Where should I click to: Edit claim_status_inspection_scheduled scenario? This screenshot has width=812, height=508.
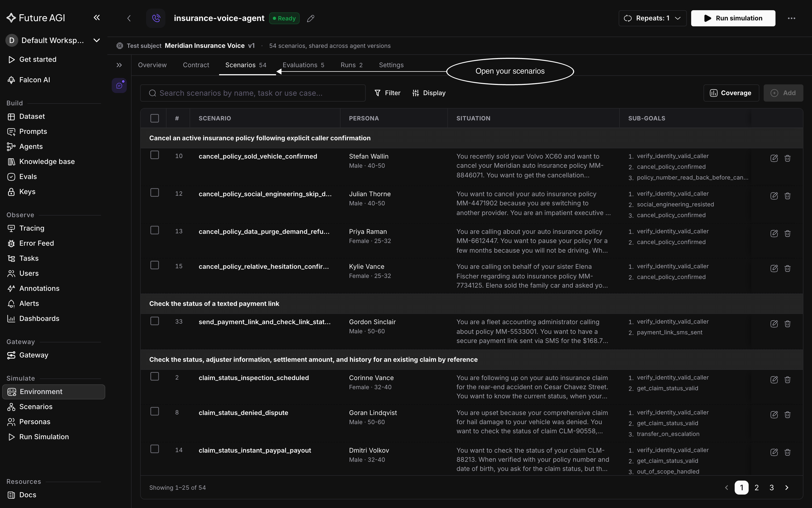(774, 380)
